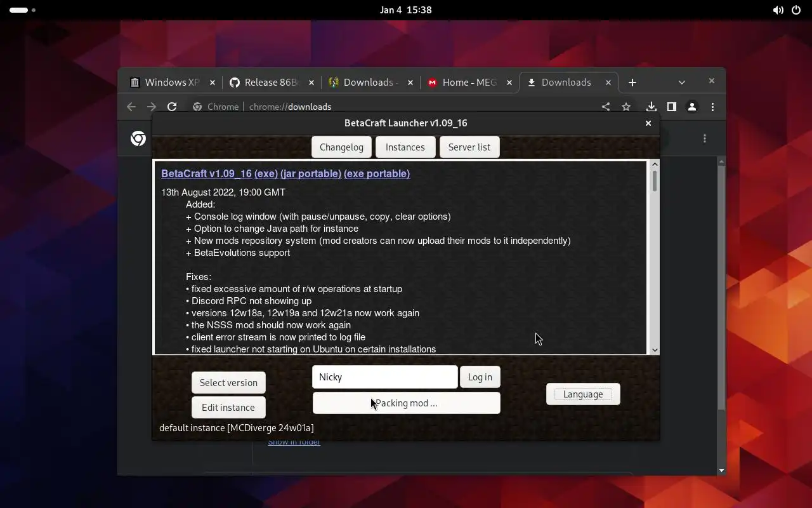
Task: Click the volume icon in top bar
Action: (x=778, y=10)
